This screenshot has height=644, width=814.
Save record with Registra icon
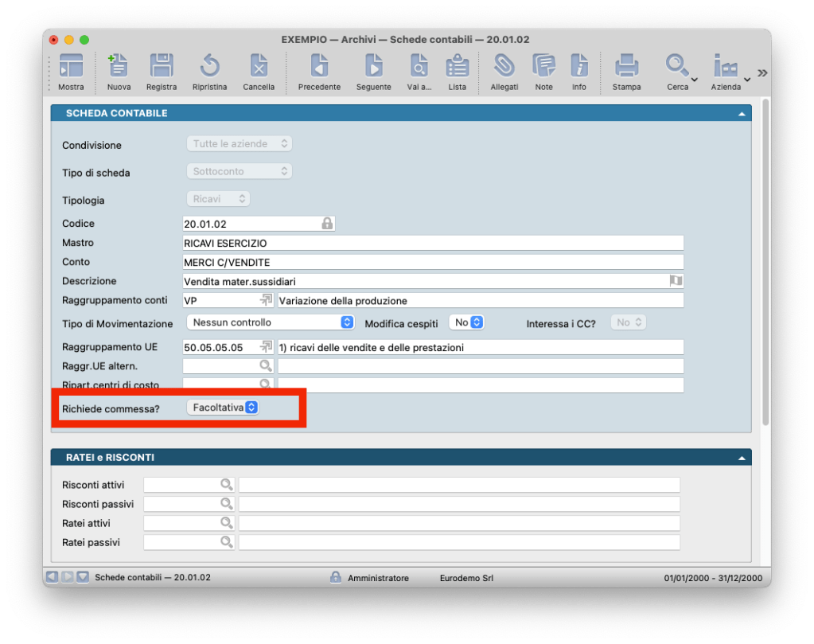coord(162,70)
